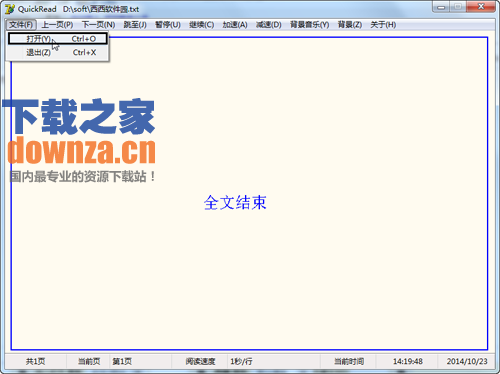Screen dimensions: 500x374
Task: Open the 文件(F) menu
Action: (21, 25)
